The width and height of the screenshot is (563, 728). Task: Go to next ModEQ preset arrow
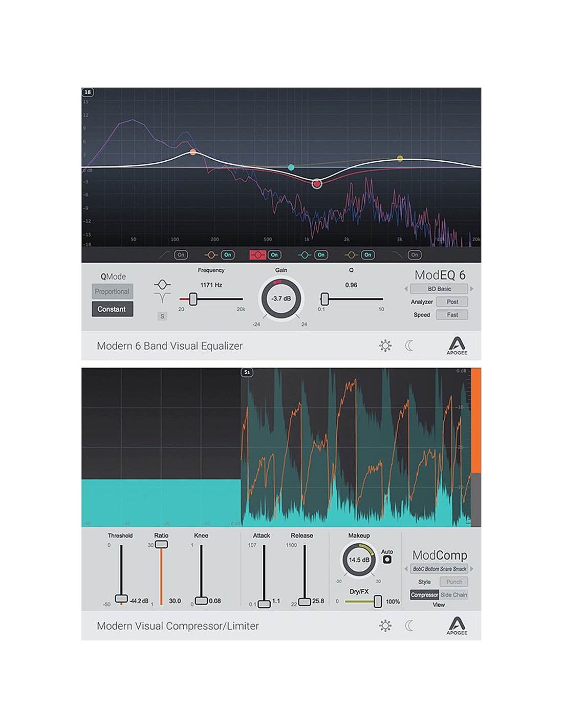pos(471,289)
